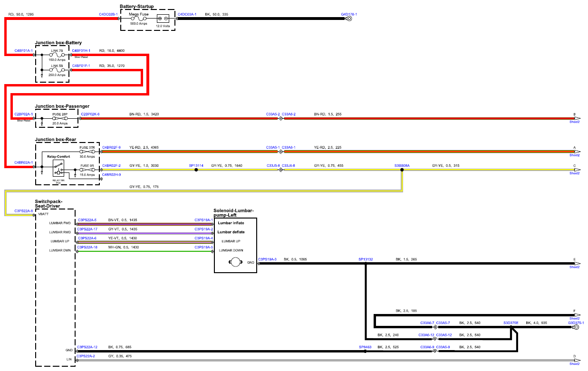Select the Solenoid-Lumbar-pump-Left title
Image resolution: width=588 pixels, height=371 pixels.
click(x=234, y=212)
